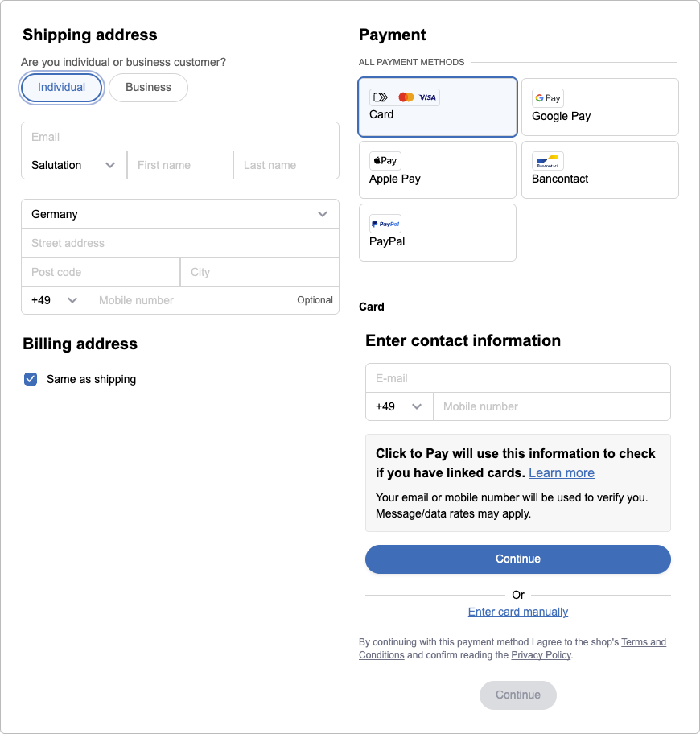Choose the Business customer type

[148, 88]
